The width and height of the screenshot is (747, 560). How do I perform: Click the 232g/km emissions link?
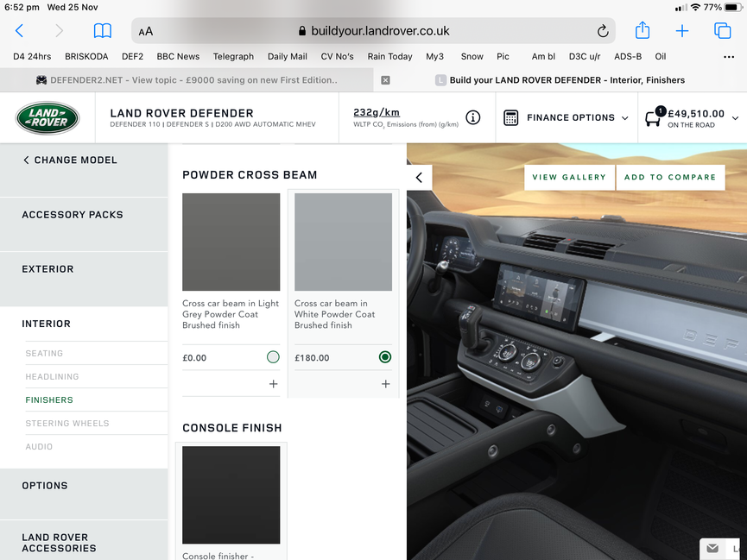[x=377, y=112]
